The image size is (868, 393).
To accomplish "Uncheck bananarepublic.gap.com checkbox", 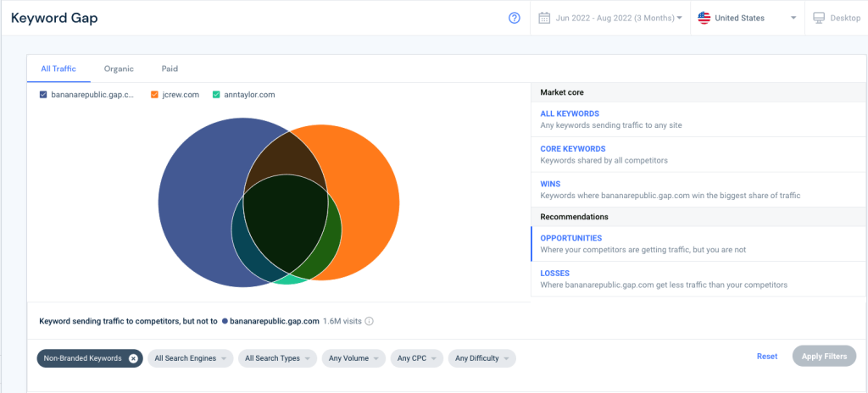I will coord(43,95).
